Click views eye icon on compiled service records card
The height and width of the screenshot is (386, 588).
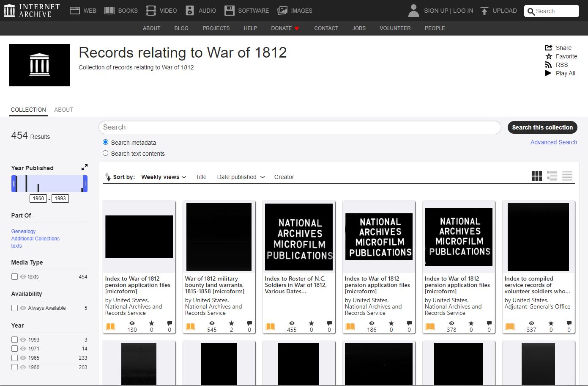tap(531, 323)
